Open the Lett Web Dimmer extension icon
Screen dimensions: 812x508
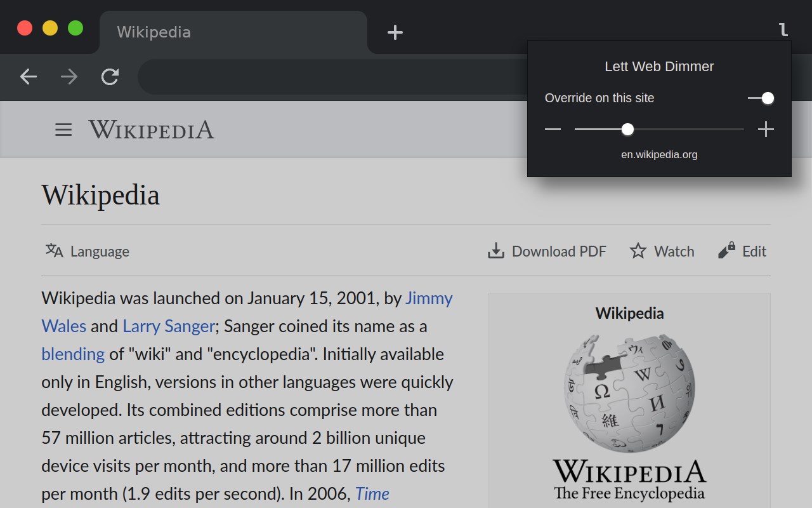(783, 29)
